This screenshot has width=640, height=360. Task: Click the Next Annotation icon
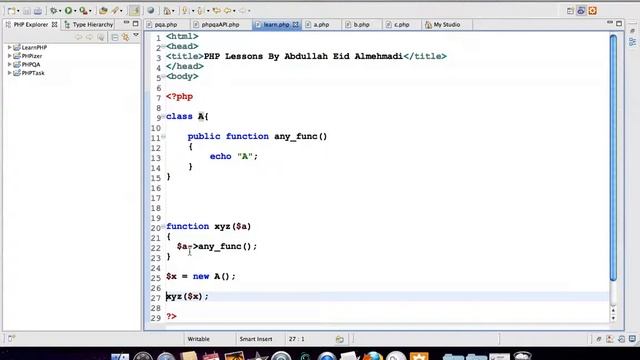(x=186, y=11)
